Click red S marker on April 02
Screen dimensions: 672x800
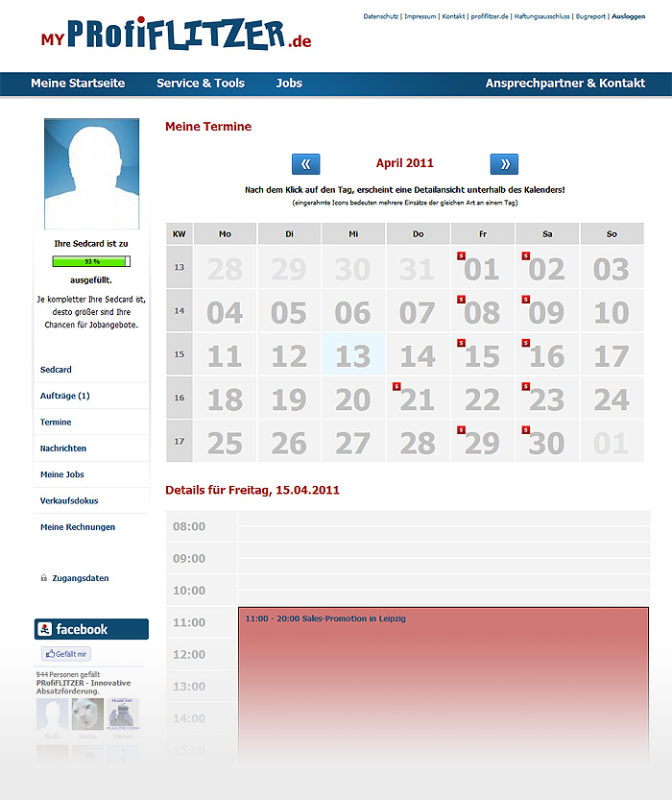pyautogui.click(x=526, y=255)
